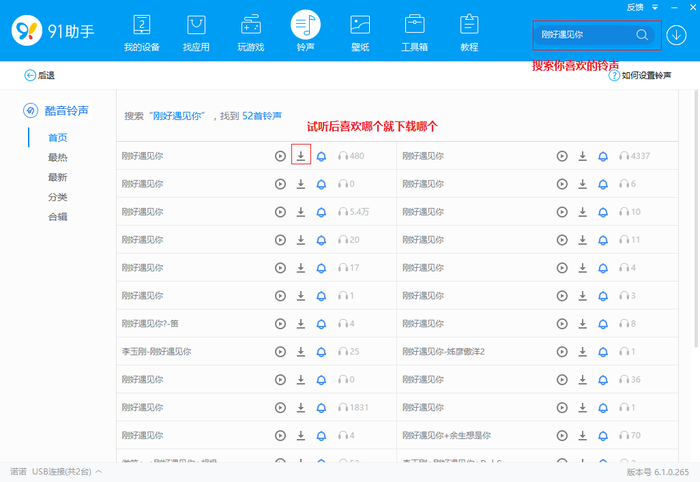Download the 刚好遇见你?-笛 ringtone

click(x=301, y=324)
